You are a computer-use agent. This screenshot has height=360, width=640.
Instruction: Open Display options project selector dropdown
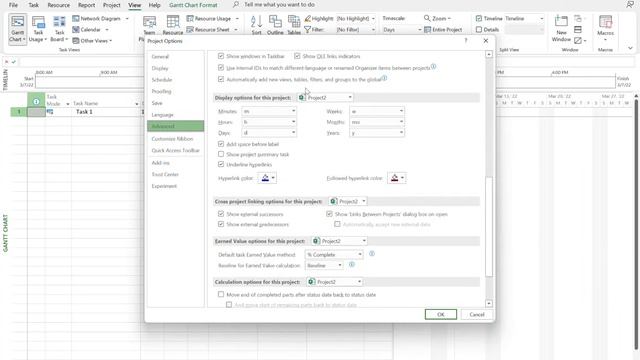pyautogui.click(x=325, y=98)
